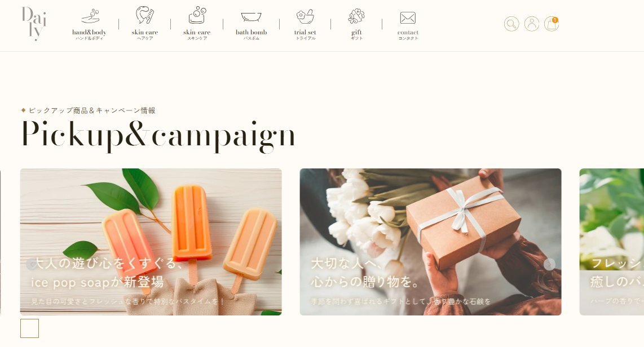This screenshot has width=644, height=347.
Task: Click the ハンド&ボディ menu label
Action: (x=89, y=38)
